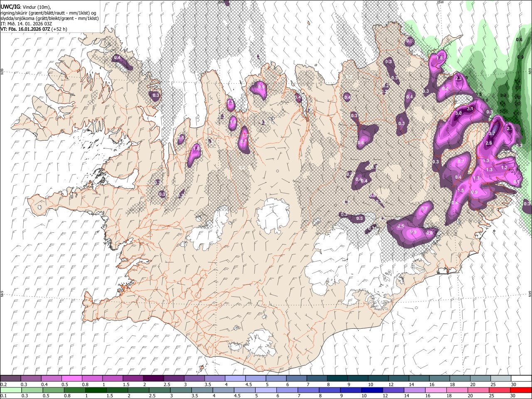Click the initial time 'IT: Mið. 14. 01. 2026 03Z'
Viewport: 532px width, 399px height.
click(x=26, y=24)
